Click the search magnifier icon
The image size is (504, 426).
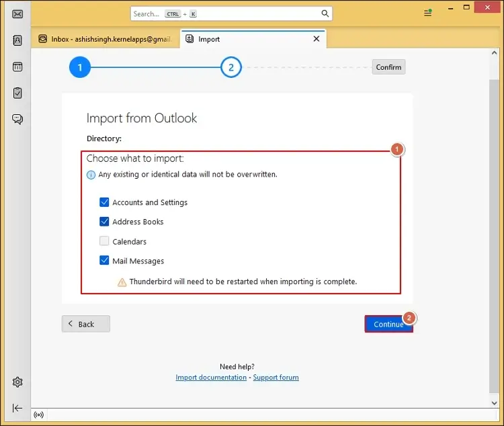click(x=325, y=13)
